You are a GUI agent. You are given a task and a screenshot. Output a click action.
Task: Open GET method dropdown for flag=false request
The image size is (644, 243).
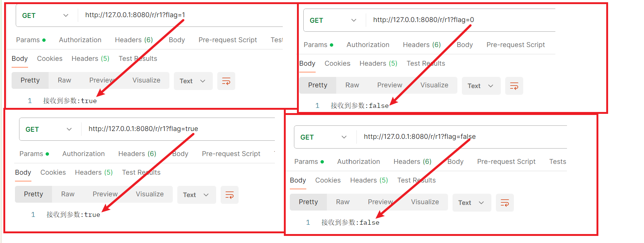[x=324, y=137]
